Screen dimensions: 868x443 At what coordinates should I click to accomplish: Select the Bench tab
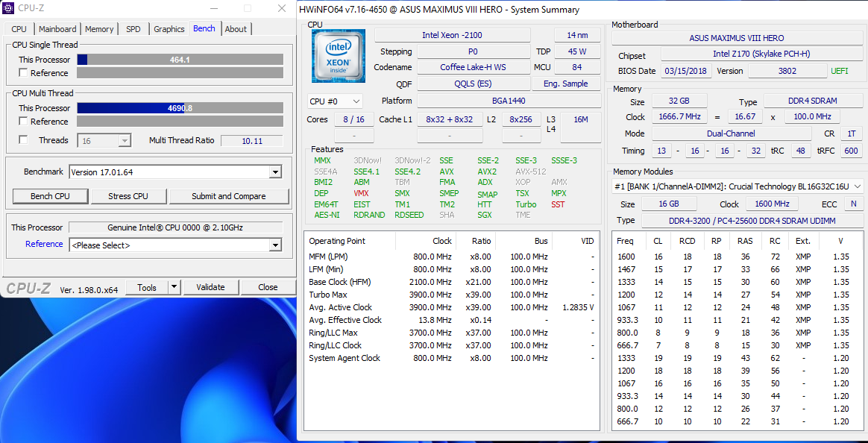204,28
